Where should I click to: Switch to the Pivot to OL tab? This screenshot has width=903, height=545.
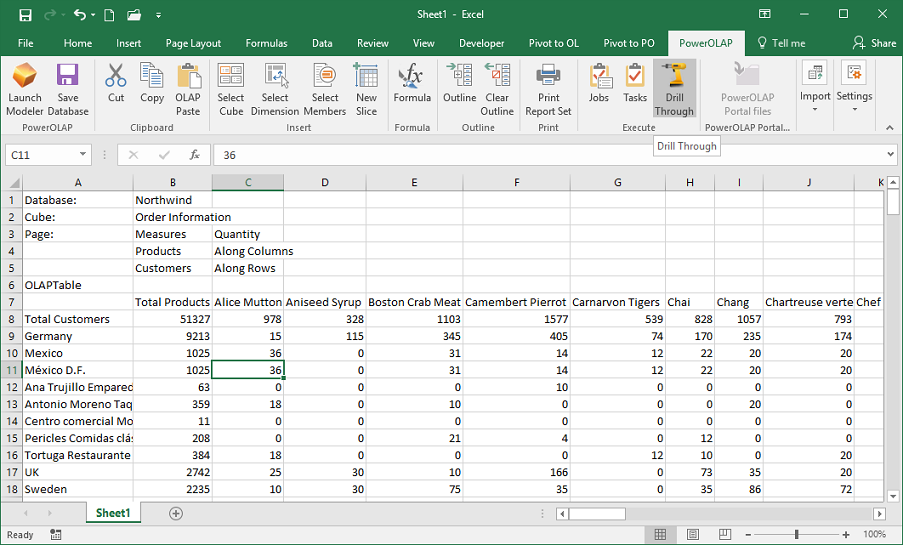pos(553,43)
